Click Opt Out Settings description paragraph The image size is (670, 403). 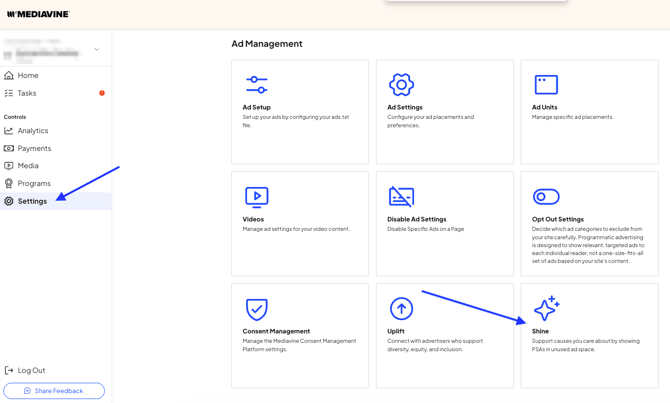pos(588,245)
